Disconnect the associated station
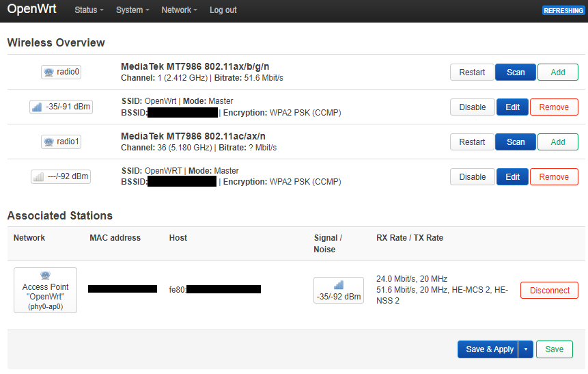 (549, 291)
